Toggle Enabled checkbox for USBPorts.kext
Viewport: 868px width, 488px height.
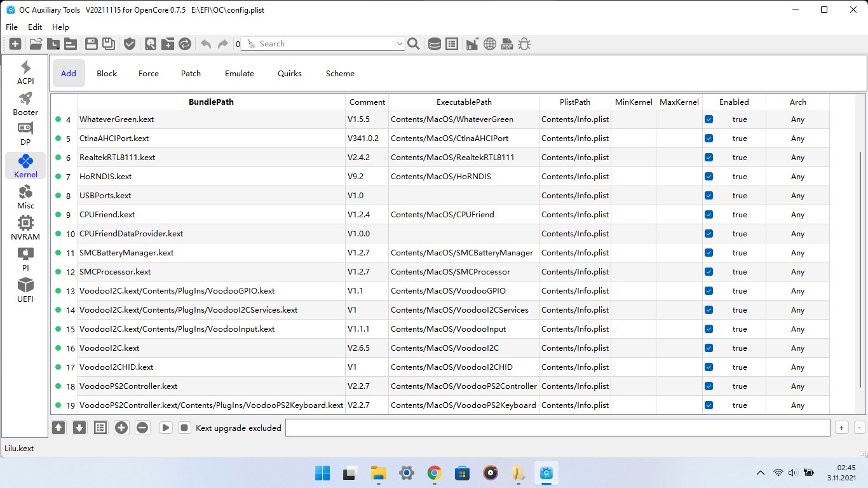[709, 196]
